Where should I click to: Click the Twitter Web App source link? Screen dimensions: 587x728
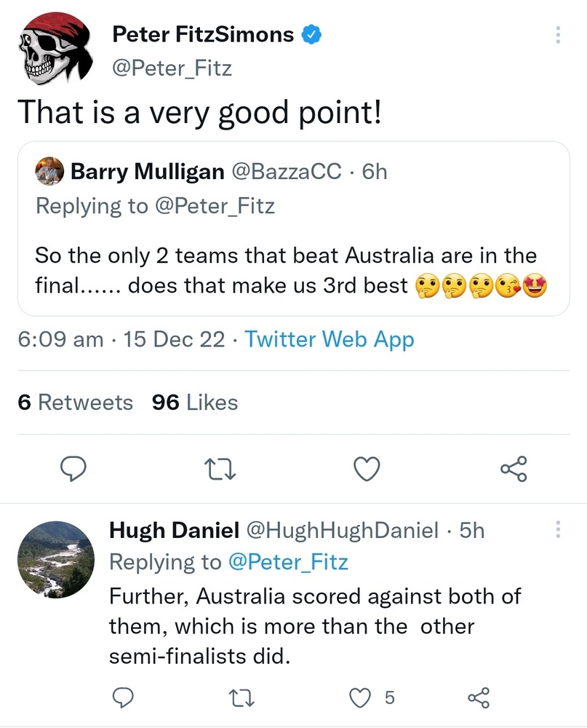(x=330, y=339)
